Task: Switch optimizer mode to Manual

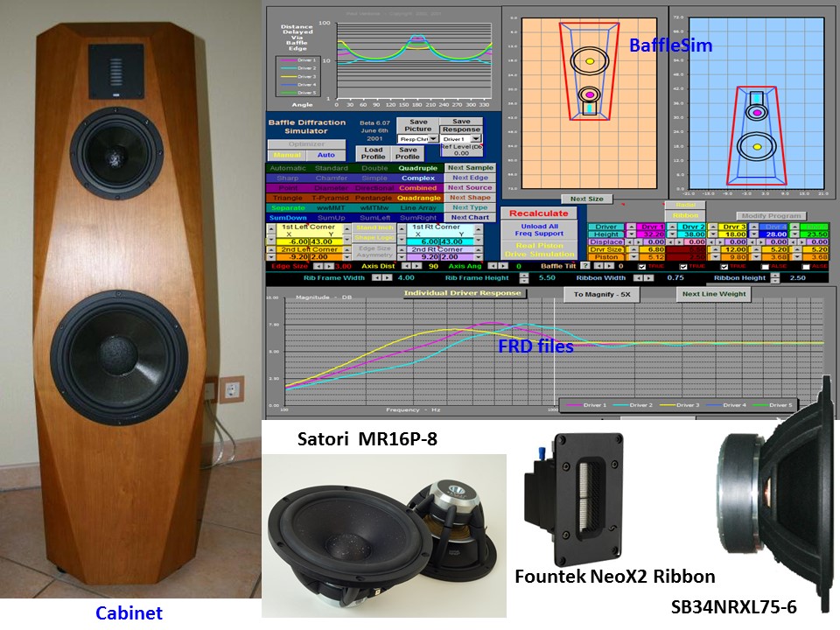Action: pos(287,155)
